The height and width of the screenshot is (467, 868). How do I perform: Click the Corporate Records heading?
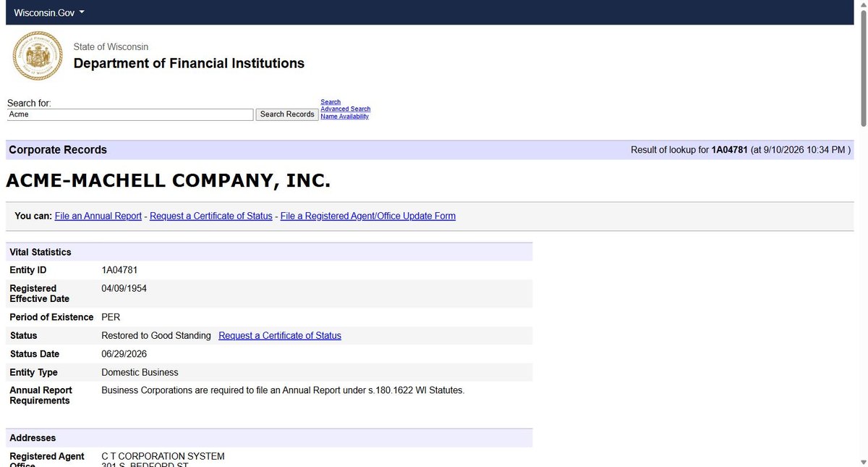58,150
